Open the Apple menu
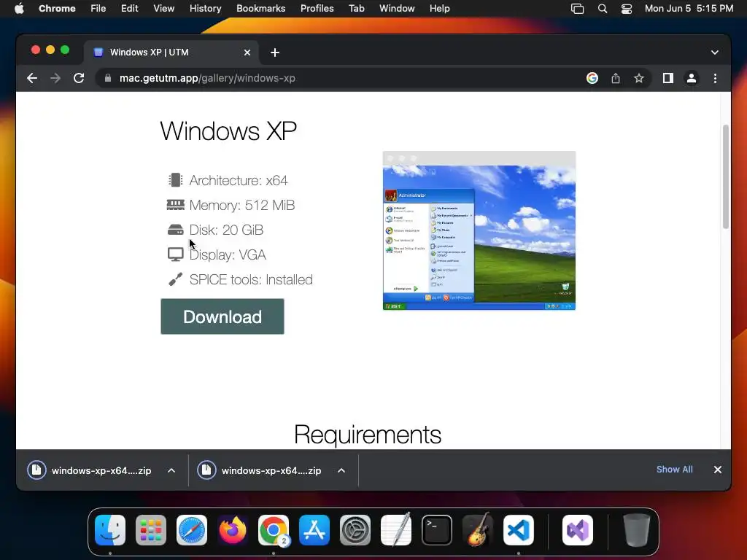Image resolution: width=747 pixels, height=560 pixels. (x=19, y=9)
